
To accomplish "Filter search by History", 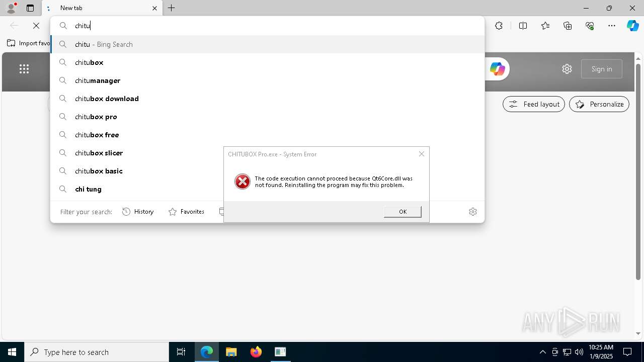I will click(x=138, y=212).
